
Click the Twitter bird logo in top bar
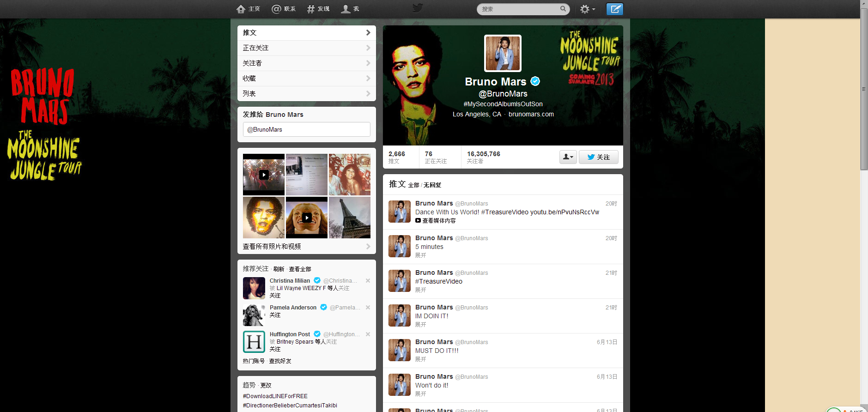pyautogui.click(x=418, y=8)
